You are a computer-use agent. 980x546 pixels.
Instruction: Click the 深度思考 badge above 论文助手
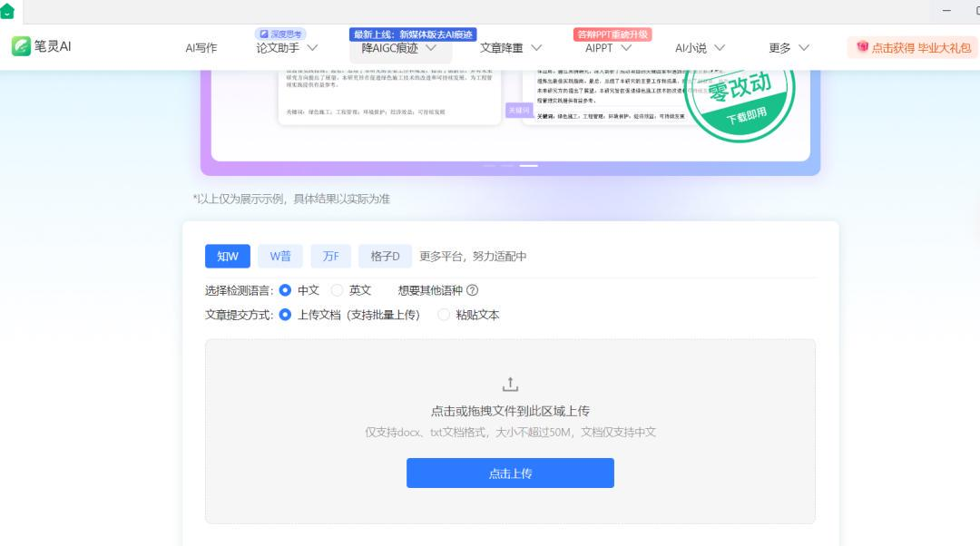tap(280, 34)
